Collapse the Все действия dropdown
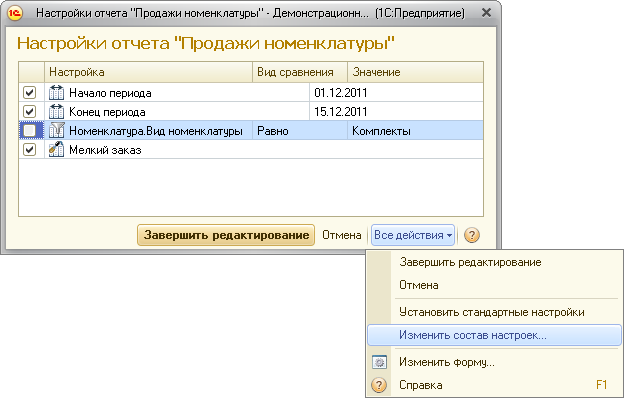Viewport: 638px width, 404px height. (x=413, y=235)
